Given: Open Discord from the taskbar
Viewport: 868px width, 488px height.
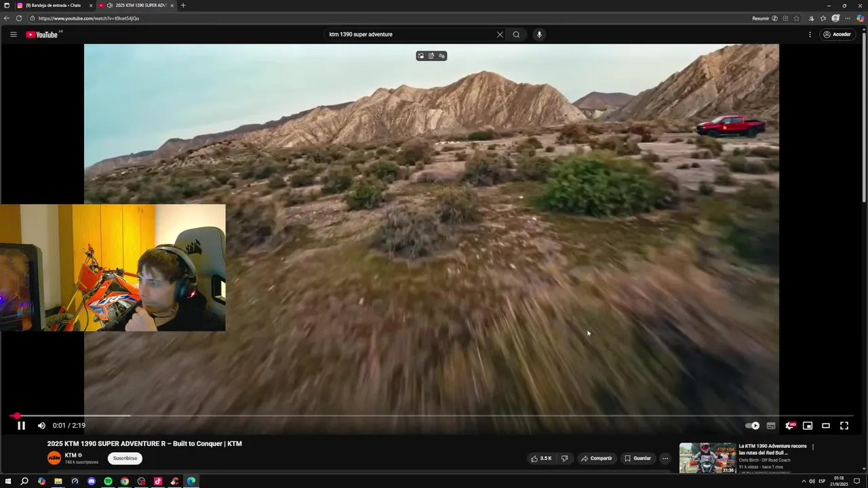Looking at the screenshot, I should 92,481.
